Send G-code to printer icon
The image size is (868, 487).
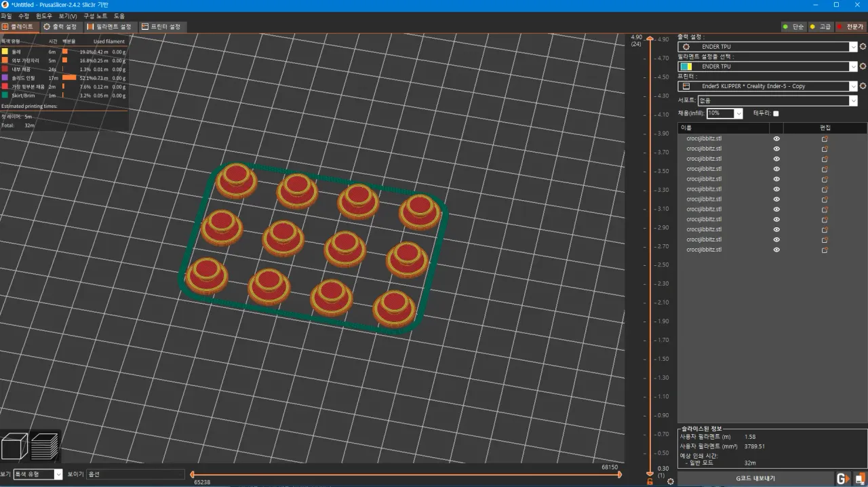pos(843,478)
